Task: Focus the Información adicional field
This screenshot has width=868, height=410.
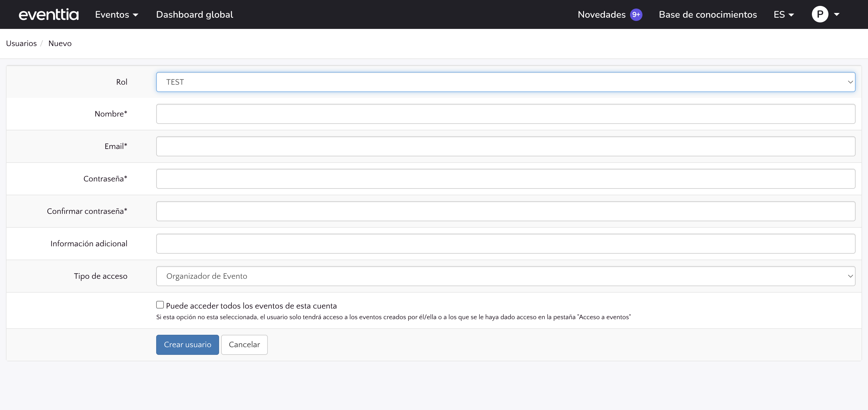Action: (505, 244)
